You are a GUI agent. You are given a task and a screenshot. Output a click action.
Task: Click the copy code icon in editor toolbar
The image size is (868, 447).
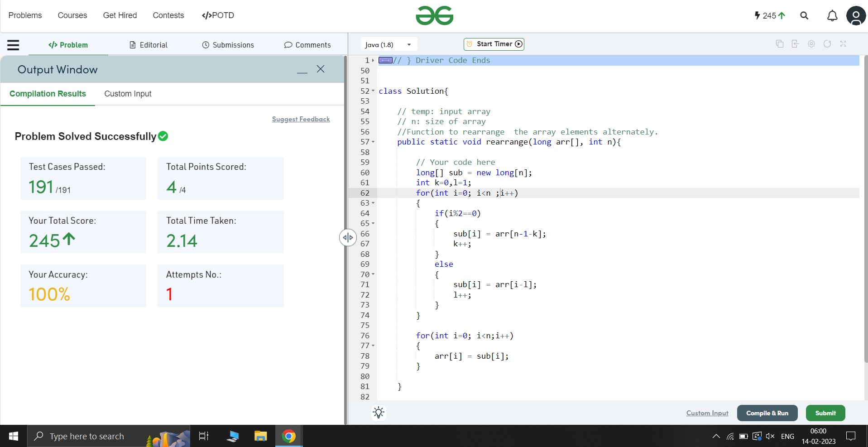[779, 44]
